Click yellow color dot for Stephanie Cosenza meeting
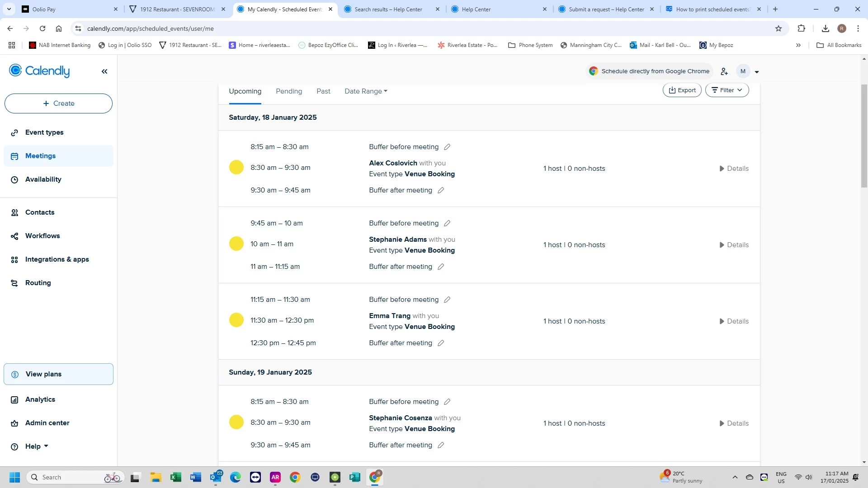Viewport: 868px width, 488px height. (x=236, y=422)
